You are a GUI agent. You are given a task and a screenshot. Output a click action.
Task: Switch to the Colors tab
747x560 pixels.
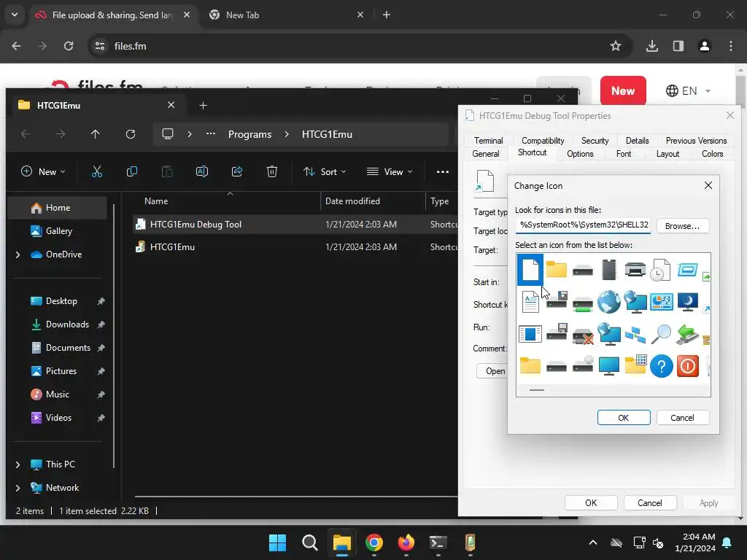pyautogui.click(x=712, y=154)
